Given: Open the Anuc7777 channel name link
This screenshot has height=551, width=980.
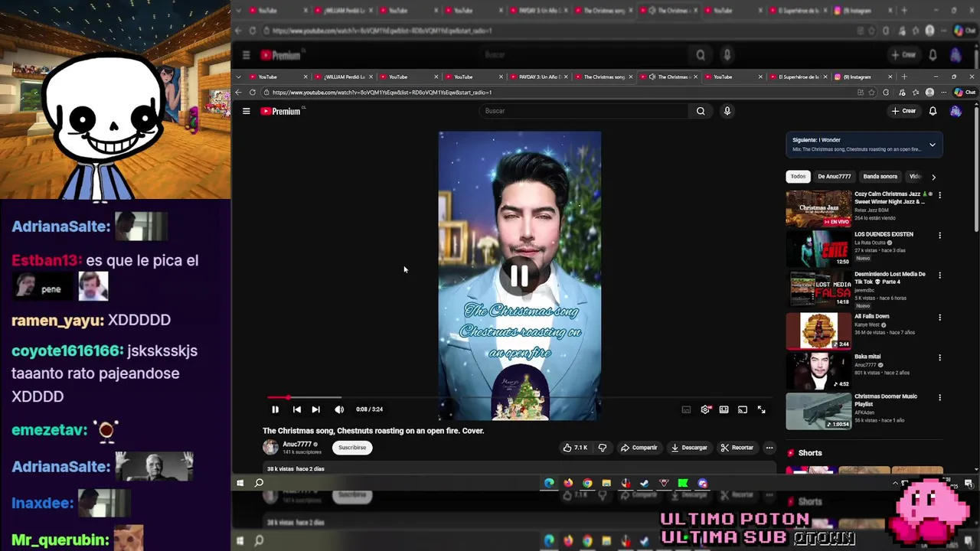Looking at the screenshot, I should 297,444.
